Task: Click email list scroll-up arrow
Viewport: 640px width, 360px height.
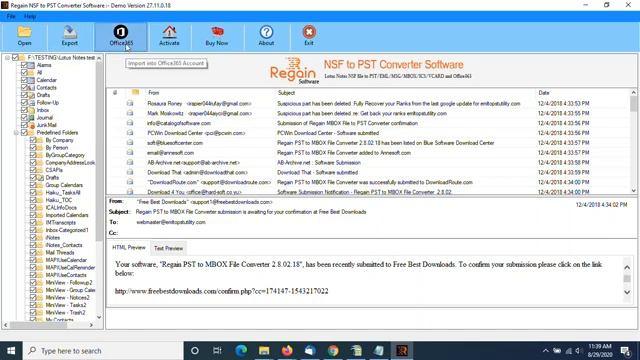Action: click(x=633, y=93)
